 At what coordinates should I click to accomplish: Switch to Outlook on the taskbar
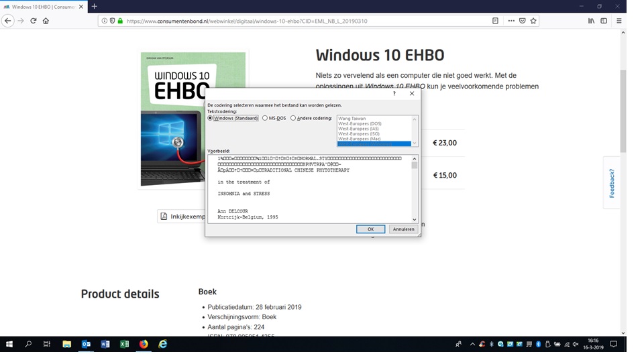point(86,344)
